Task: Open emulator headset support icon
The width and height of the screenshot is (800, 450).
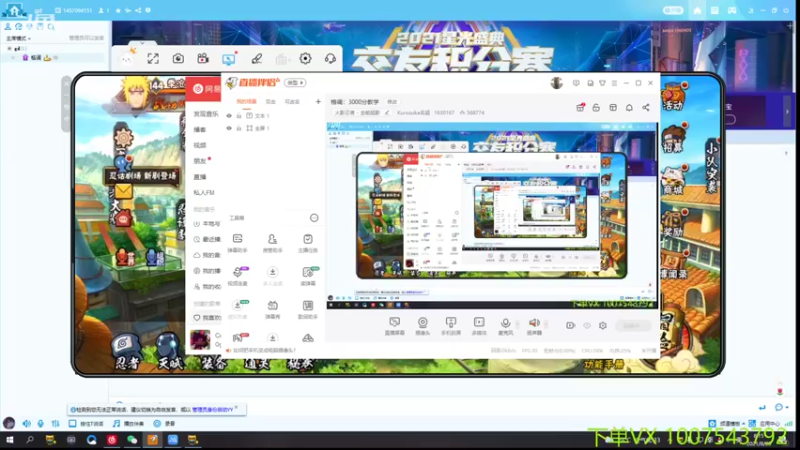Action: click(330, 59)
